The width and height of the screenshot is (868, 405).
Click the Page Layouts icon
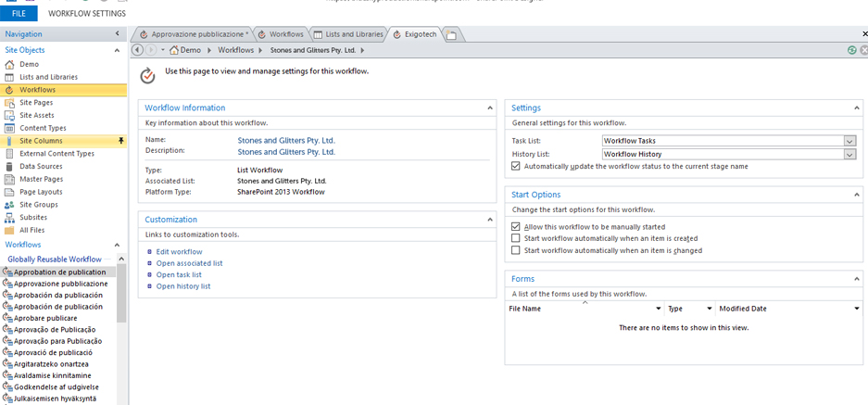point(9,192)
